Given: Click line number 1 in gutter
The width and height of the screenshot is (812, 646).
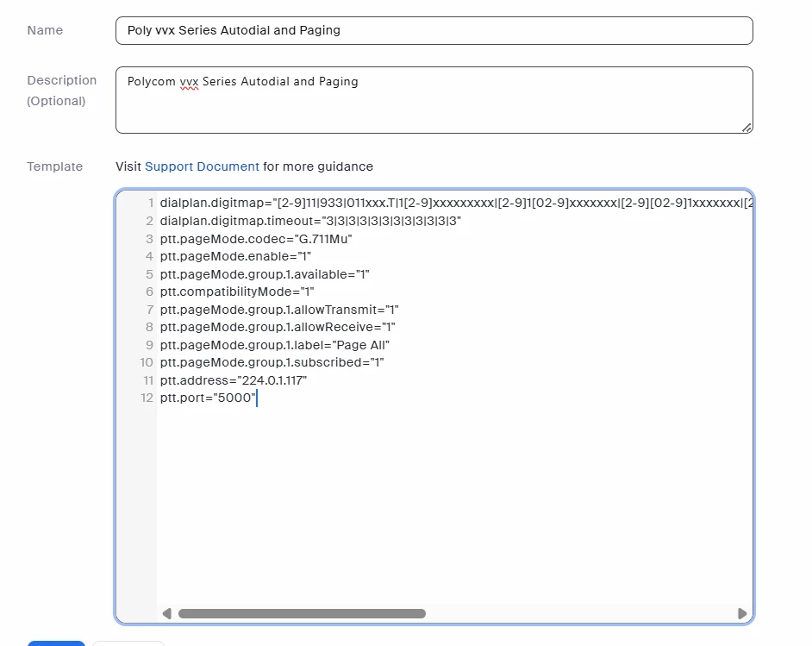Looking at the screenshot, I should 151,203.
